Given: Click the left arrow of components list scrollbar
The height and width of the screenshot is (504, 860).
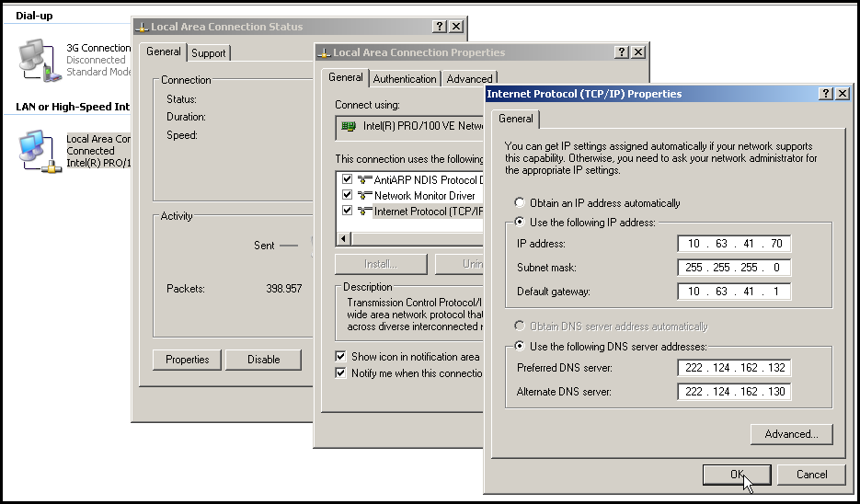Looking at the screenshot, I should (x=343, y=238).
